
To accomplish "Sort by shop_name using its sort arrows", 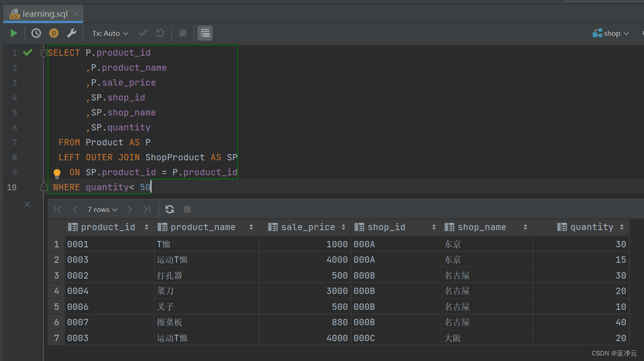I will click(x=525, y=227).
